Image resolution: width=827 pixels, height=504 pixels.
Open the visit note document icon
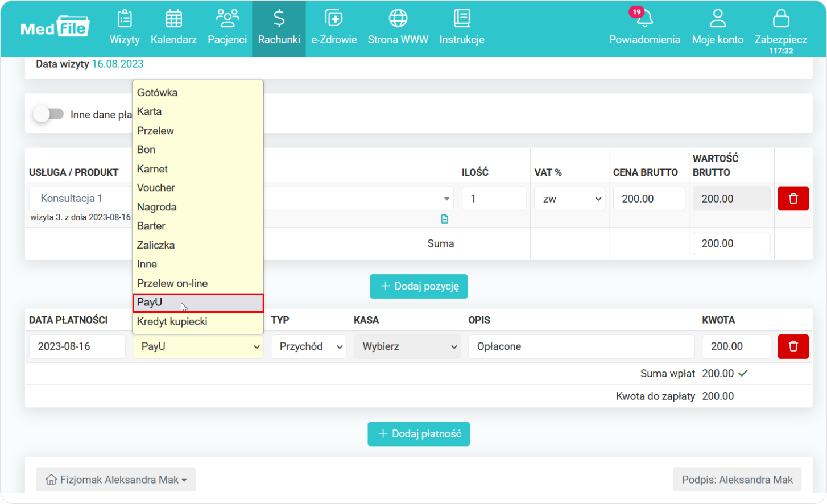coord(445,219)
